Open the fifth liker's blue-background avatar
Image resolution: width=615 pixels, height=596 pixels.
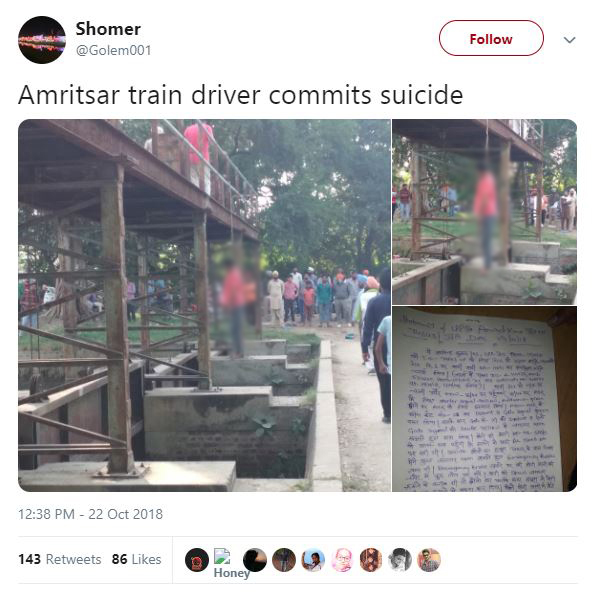pos(313,560)
